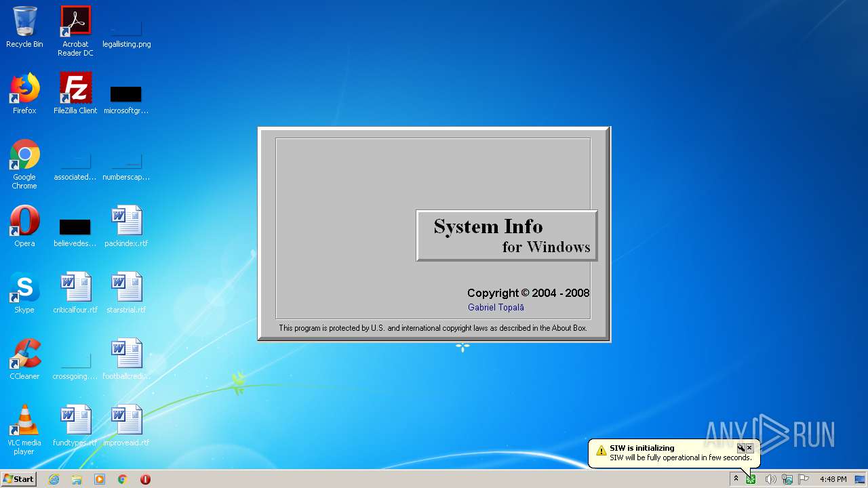
Task: Open VLC media player shortcut
Action: point(24,430)
